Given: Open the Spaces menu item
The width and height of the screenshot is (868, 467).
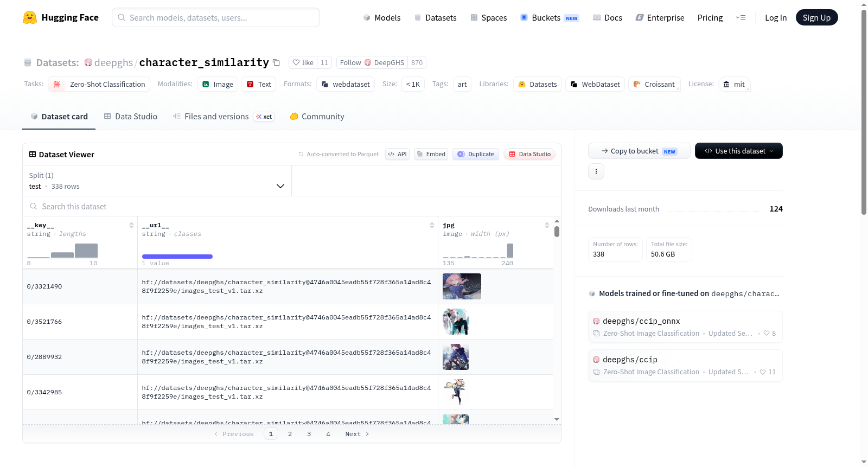Looking at the screenshot, I should [488, 17].
